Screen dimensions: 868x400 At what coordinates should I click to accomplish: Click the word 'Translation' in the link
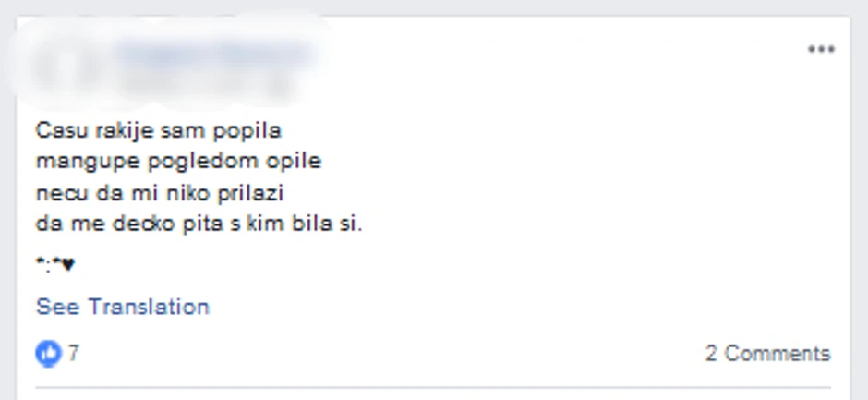click(x=149, y=307)
